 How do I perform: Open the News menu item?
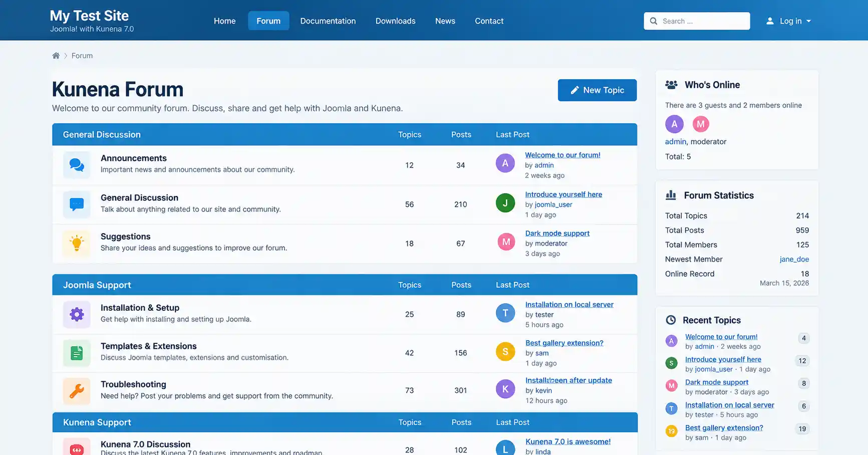pos(445,21)
